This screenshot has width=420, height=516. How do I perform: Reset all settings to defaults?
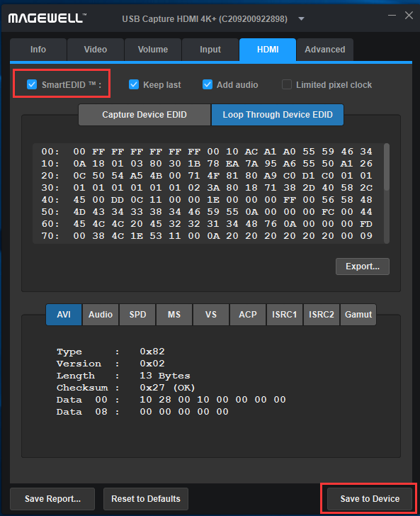[x=146, y=499]
